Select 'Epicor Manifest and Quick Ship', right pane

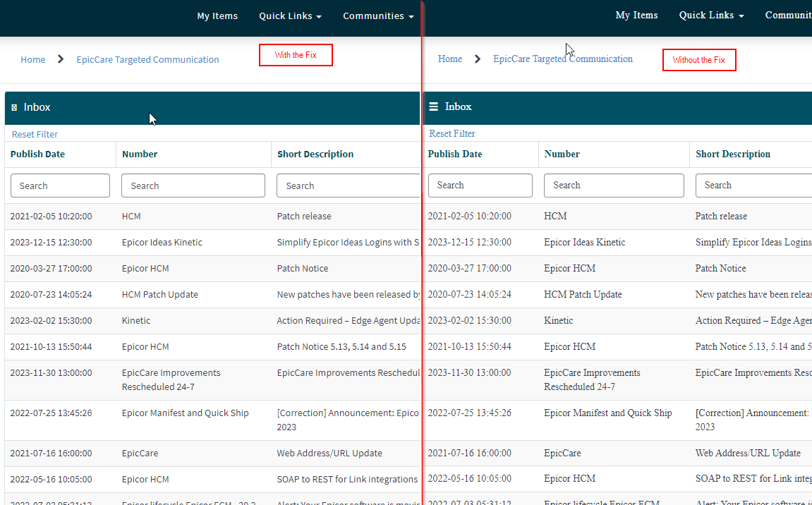pos(608,413)
